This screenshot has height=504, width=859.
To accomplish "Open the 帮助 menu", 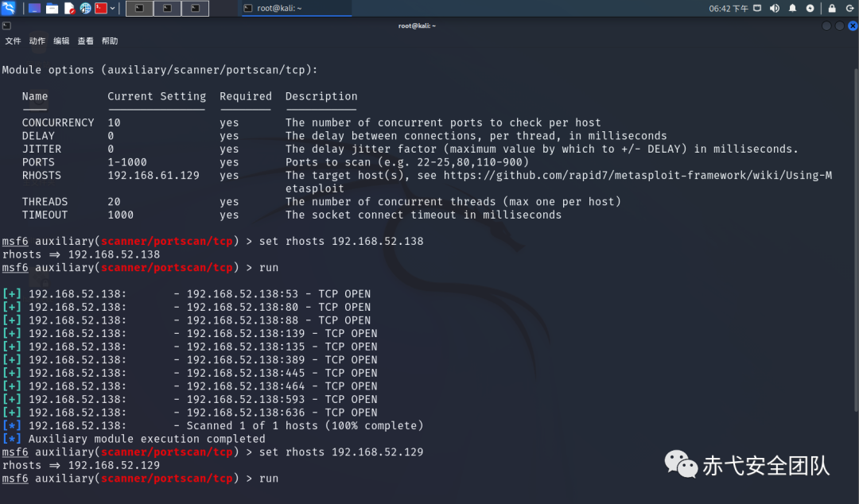I will 110,41.
